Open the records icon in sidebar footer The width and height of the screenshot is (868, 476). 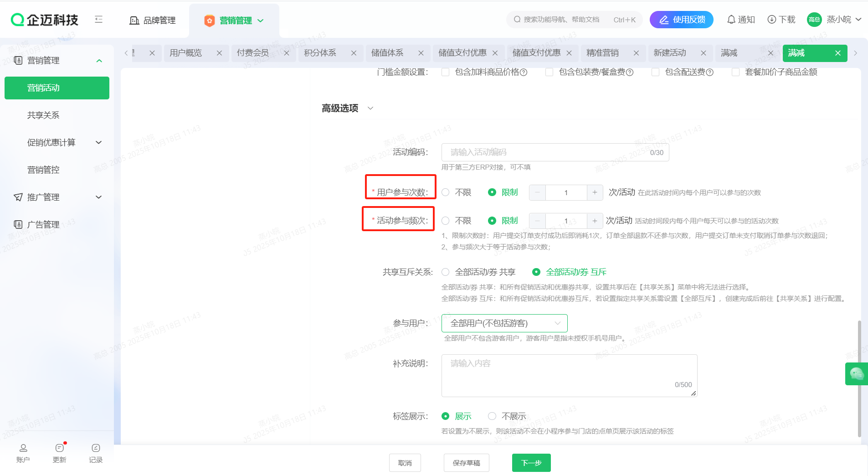(96, 448)
